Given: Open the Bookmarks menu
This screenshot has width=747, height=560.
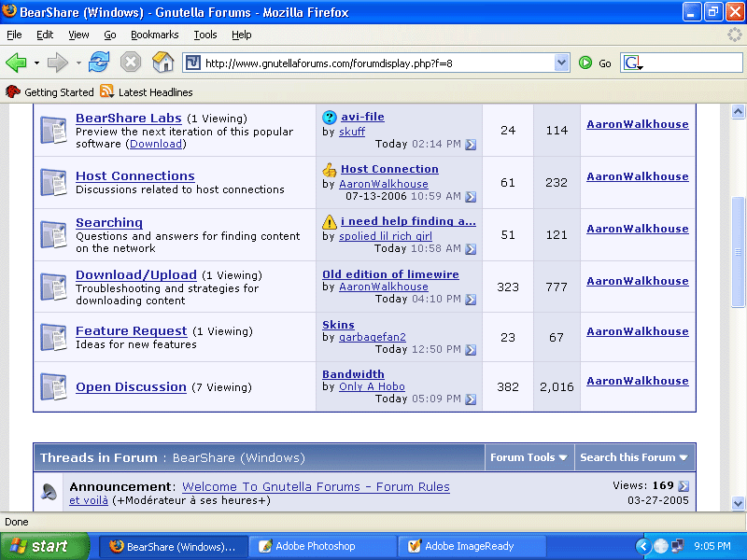Looking at the screenshot, I should 155,35.
